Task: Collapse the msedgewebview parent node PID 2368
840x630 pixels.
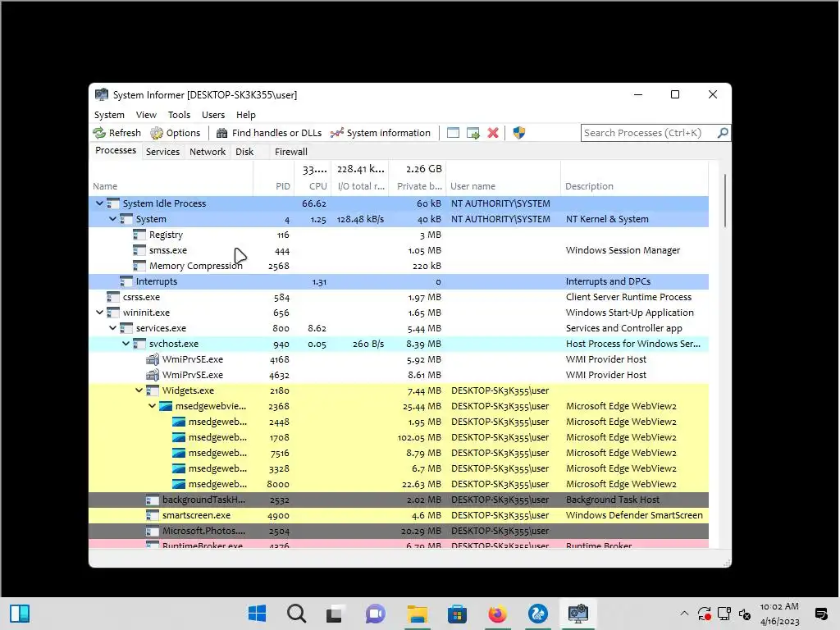Action: (x=152, y=405)
